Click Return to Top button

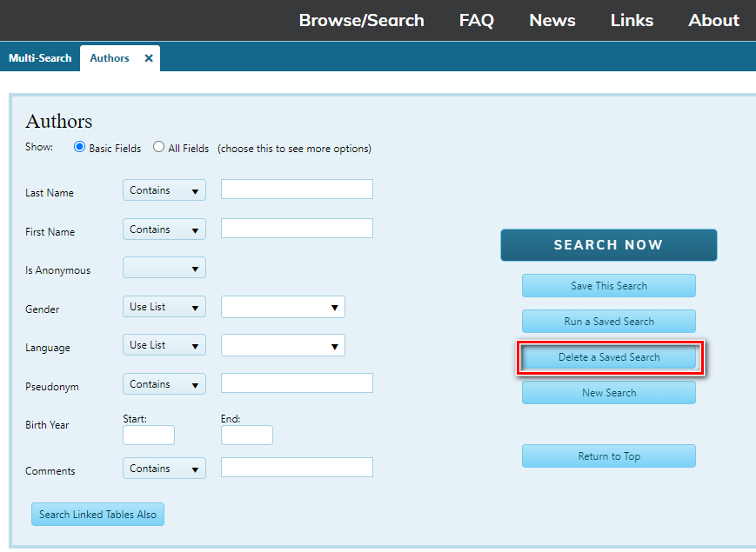coord(608,456)
